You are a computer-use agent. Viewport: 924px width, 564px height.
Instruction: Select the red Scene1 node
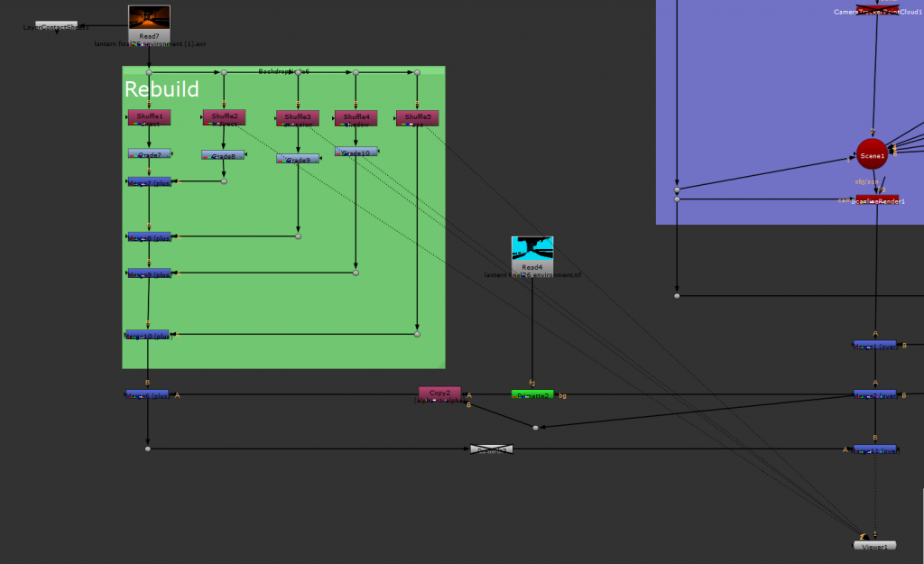tap(872, 154)
